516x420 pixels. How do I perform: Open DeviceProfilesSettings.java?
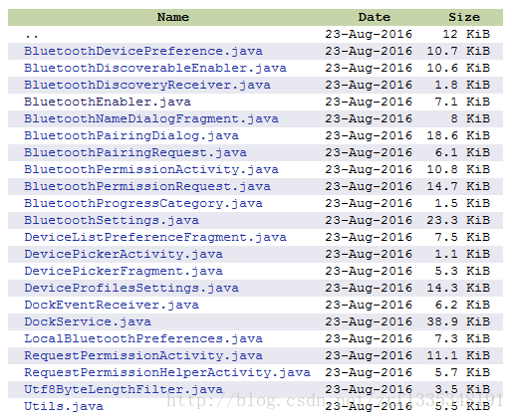(x=131, y=288)
